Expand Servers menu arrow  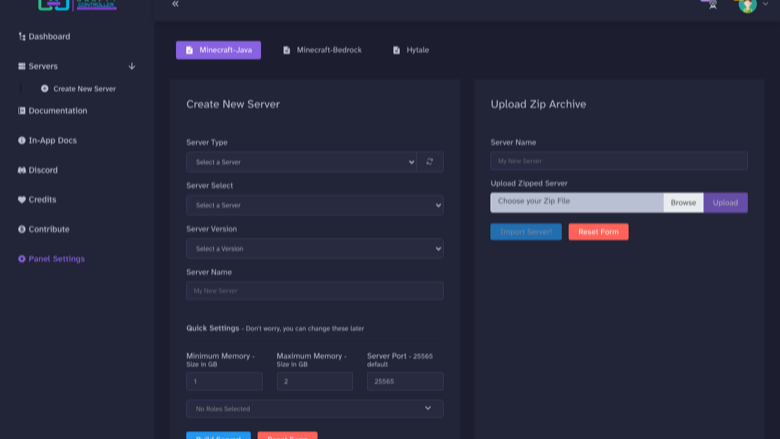(x=132, y=66)
